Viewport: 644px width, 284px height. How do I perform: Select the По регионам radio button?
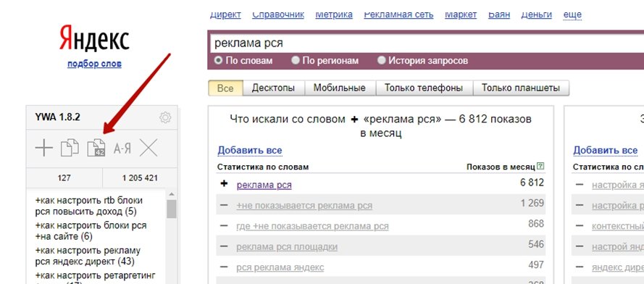click(296, 60)
